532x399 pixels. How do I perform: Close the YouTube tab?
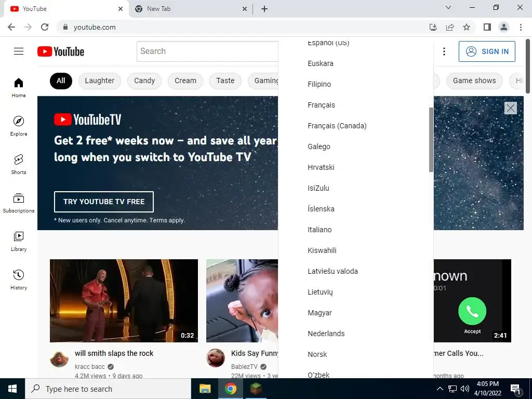(121, 9)
